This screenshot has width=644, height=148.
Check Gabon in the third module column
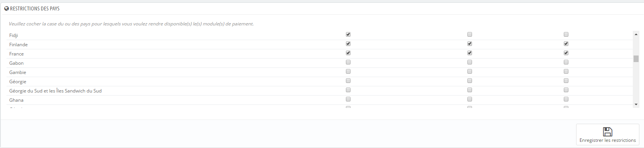point(566,62)
